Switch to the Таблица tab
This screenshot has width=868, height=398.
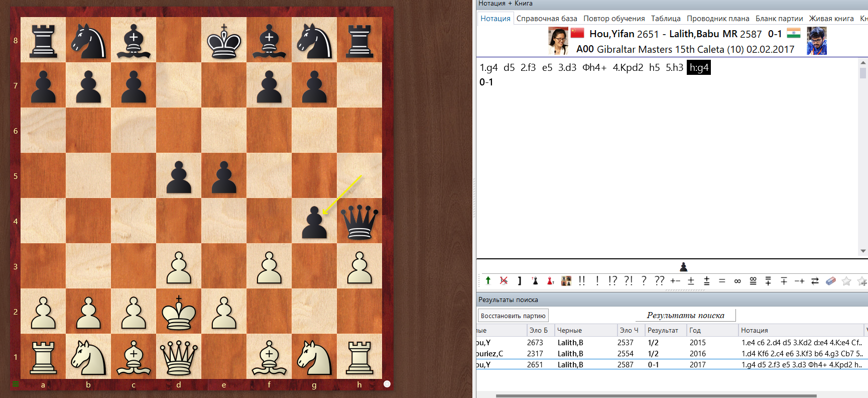click(x=666, y=19)
